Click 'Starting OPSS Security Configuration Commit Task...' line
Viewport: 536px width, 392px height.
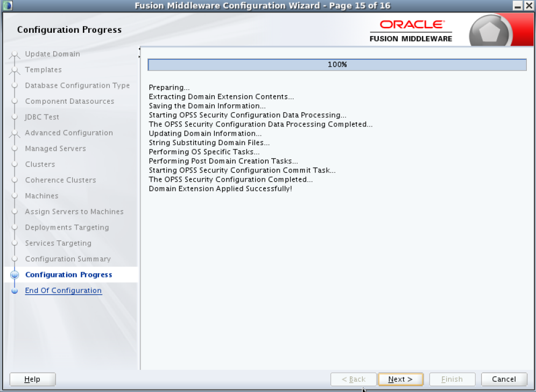click(x=242, y=170)
